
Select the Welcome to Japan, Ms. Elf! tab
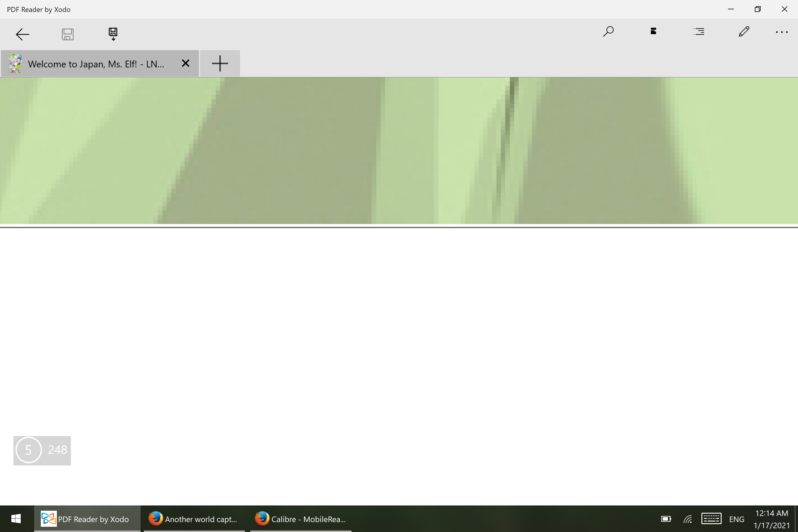coord(96,64)
